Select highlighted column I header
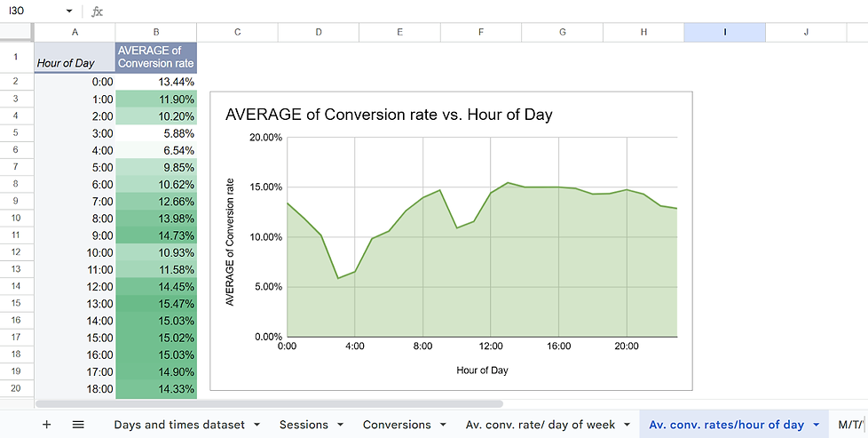This screenshot has height=438, width=868. click(x=725, y=32)
